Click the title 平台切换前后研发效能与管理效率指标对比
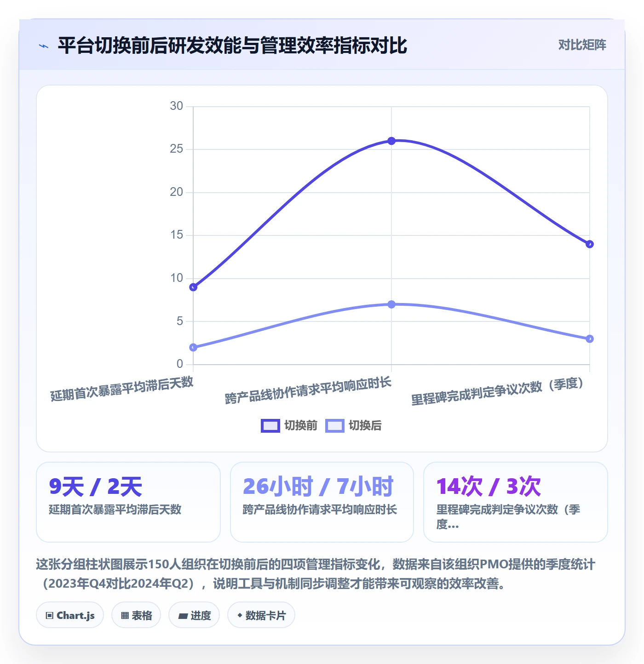 [232, 46]
